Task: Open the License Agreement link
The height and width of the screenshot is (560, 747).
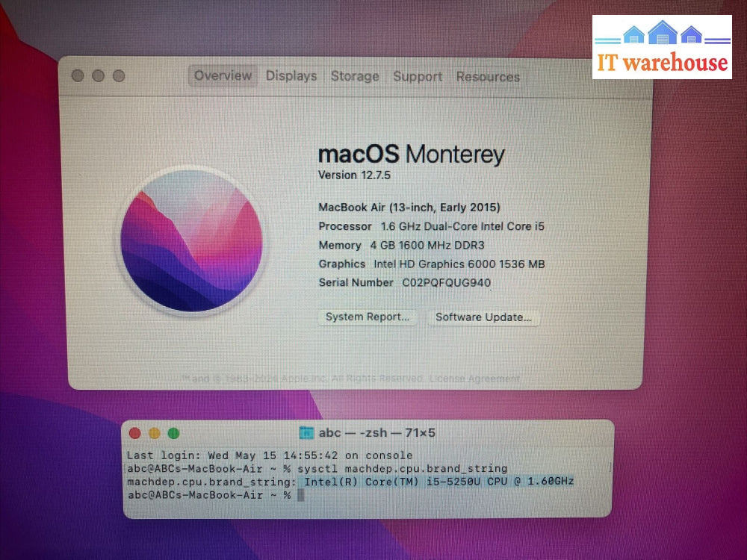Action: [x=474, y=379]
